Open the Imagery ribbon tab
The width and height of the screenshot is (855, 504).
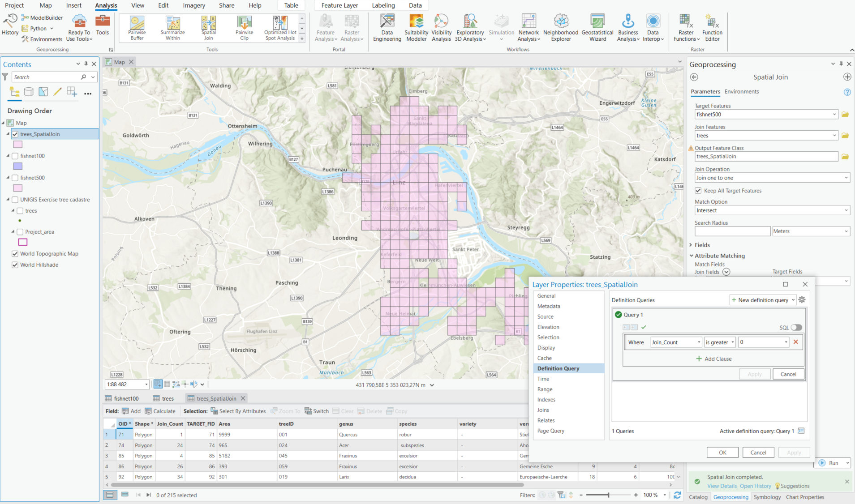(x=194, y=5)
